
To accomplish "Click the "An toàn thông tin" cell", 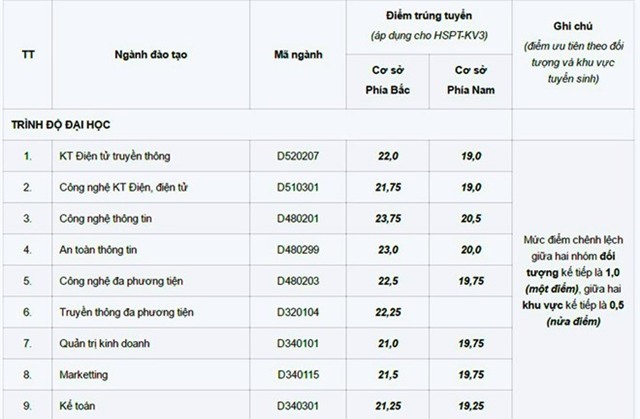I will pos(101,249).
